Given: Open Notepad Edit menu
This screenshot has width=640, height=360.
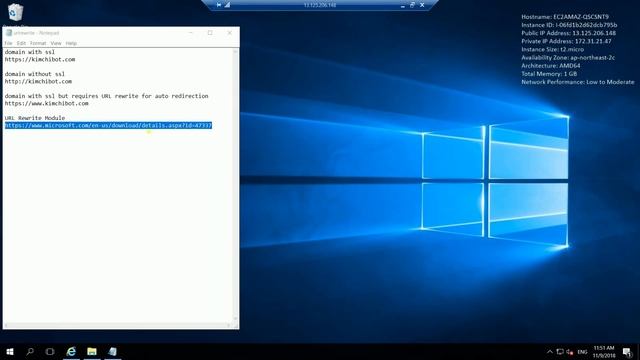Looking at the screenshot, I should pyautogui.click(x=21, y=43).
